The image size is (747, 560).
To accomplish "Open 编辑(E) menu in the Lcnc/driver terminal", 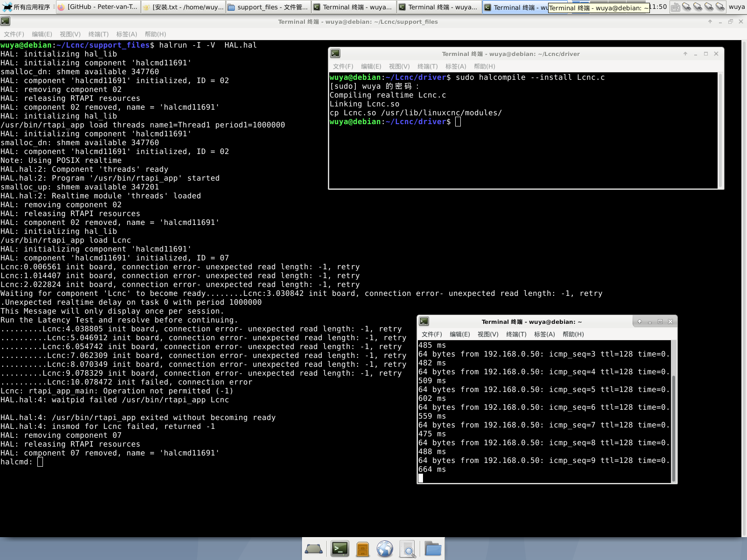I will pyautogui.click(x=371, y=66).
